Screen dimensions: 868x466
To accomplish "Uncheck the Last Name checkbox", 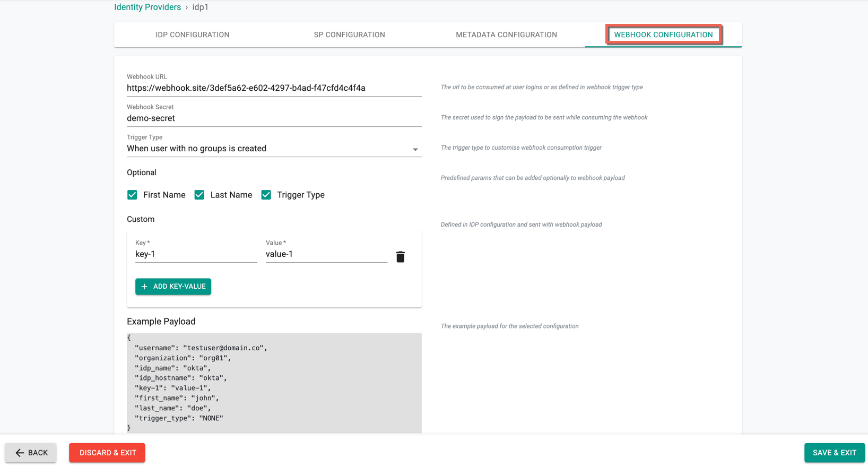I will [199, 195].
